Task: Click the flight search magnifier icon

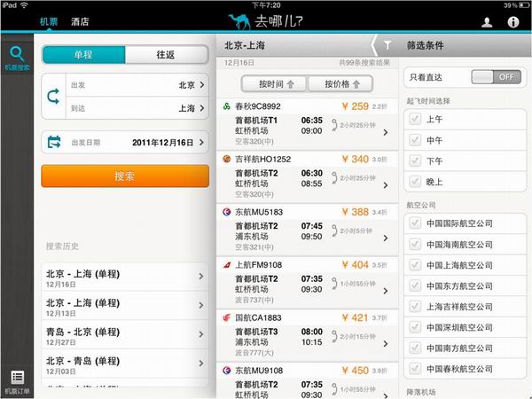Action: point(17,55)
